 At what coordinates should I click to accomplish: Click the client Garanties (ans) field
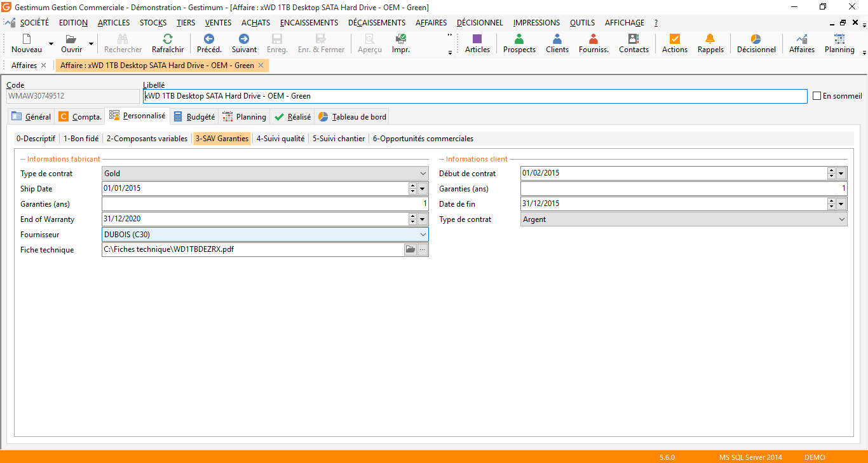click(x=684, y=189)
